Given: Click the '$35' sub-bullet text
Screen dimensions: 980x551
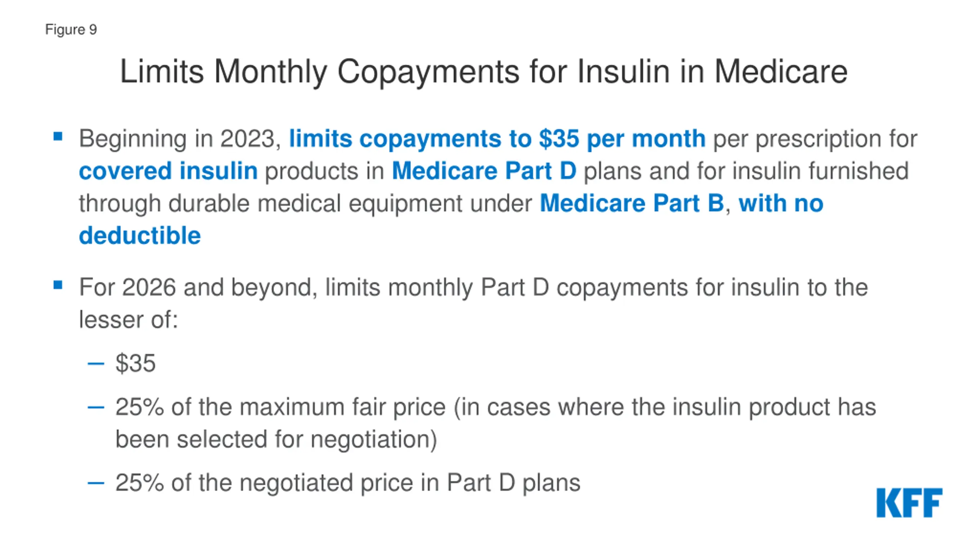Looking at the screenshot, I should pyautogui.click(x=136, y=363).
